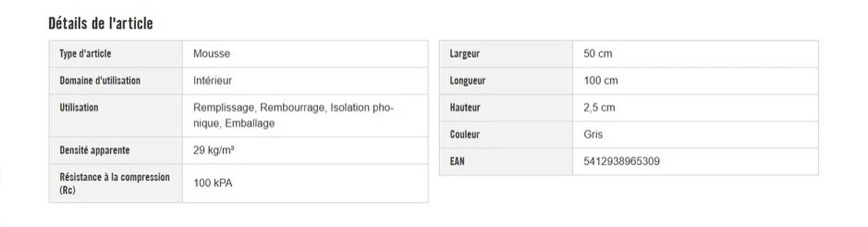868x227 pixels.
Task: Click the "Largeur" label cell
Action: 465,54
